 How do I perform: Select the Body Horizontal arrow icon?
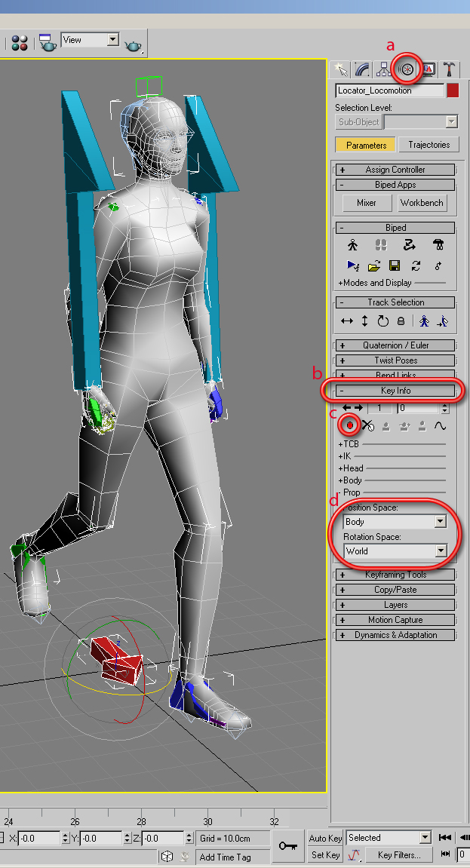coord(347,321)
